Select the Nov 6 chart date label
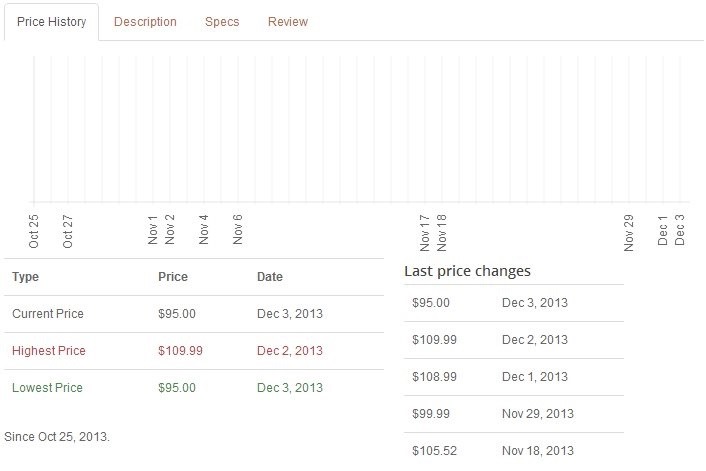Screen dimensions: 706x471 coord(238,229)
